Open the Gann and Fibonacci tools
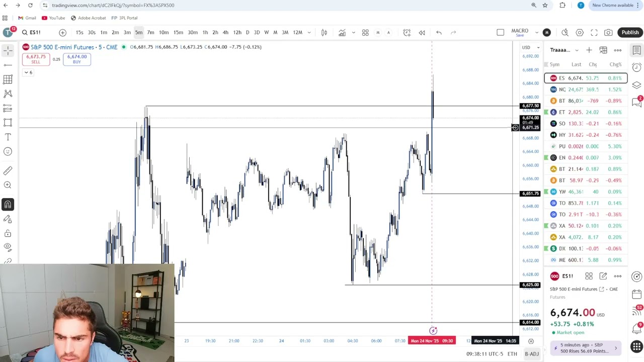The height and width of the screenshot is (362, 644). click(8, 79)
